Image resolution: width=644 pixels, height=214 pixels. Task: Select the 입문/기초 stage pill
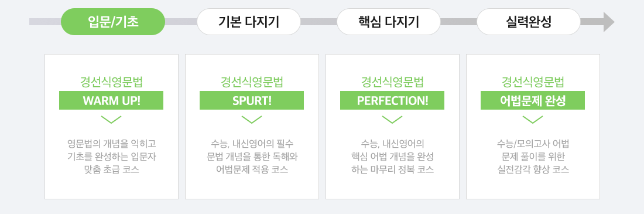[x=113, y=22]
